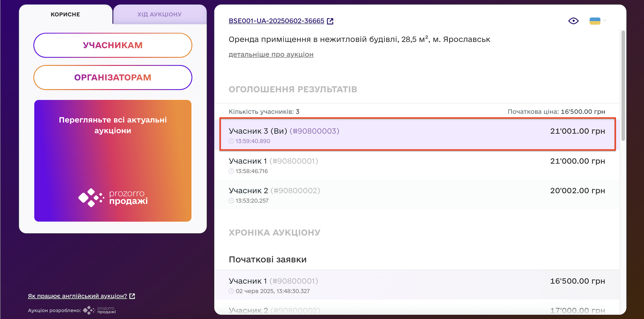Click external icon by English auction help link
Screen dimensions: 644x319
click(132, 296)
